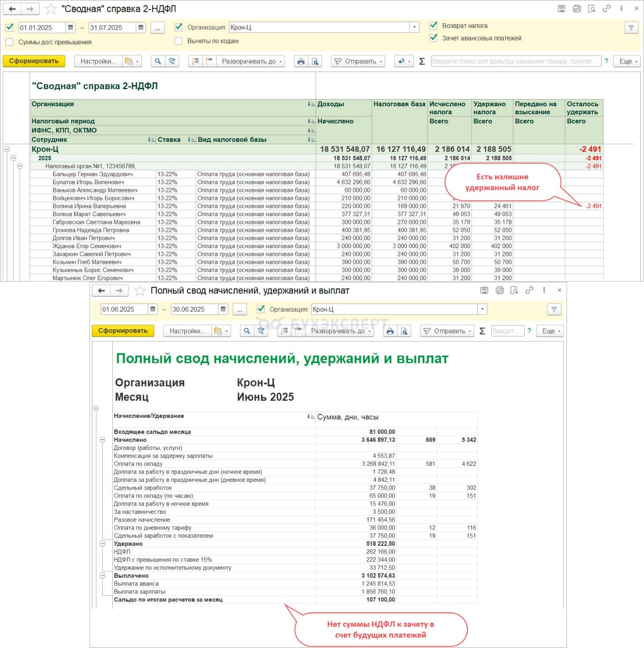This screenshot has height=648, width=644.
Task: Click Сформировать in the 2-НДФЛ window
Action: point(34,61)
